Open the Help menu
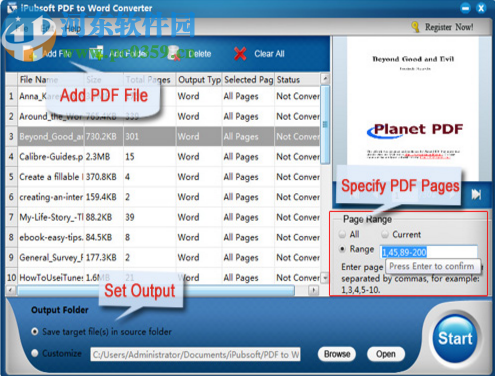Image resolution: width=495 pixels, height=376 pixels. (72, 28)
